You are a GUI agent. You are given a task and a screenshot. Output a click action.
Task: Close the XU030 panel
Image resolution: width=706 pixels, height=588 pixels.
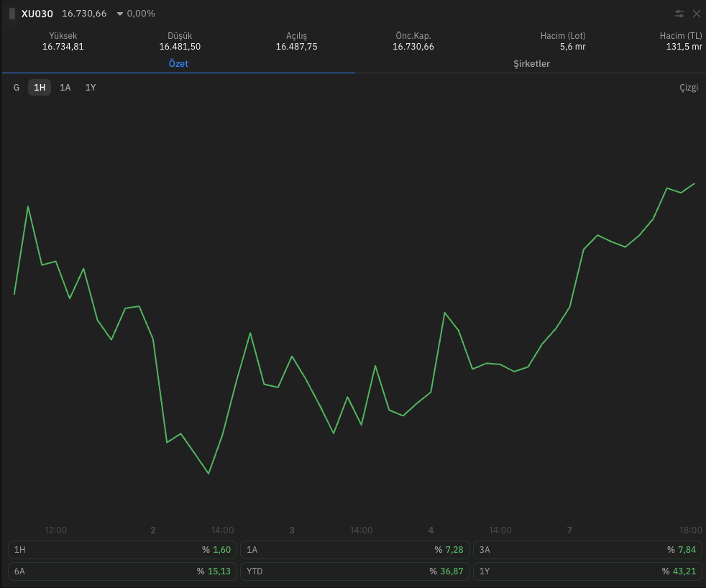click(697, 14)
